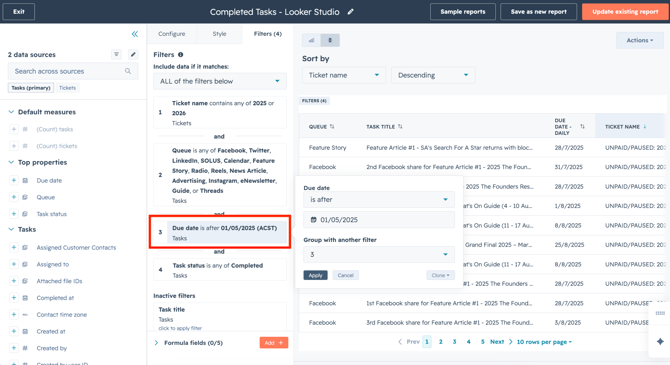
Task: Sort the Due date - daily column
Action: 582,127
